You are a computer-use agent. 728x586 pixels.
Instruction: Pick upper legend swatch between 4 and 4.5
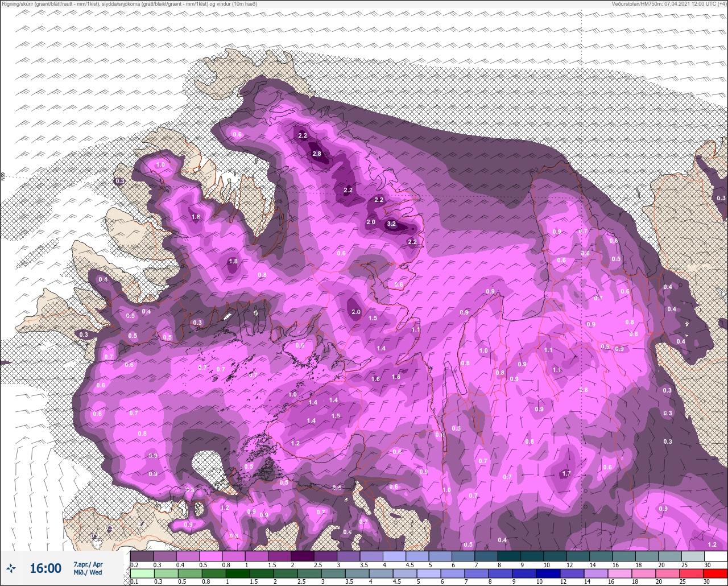[x=394, y=556]
